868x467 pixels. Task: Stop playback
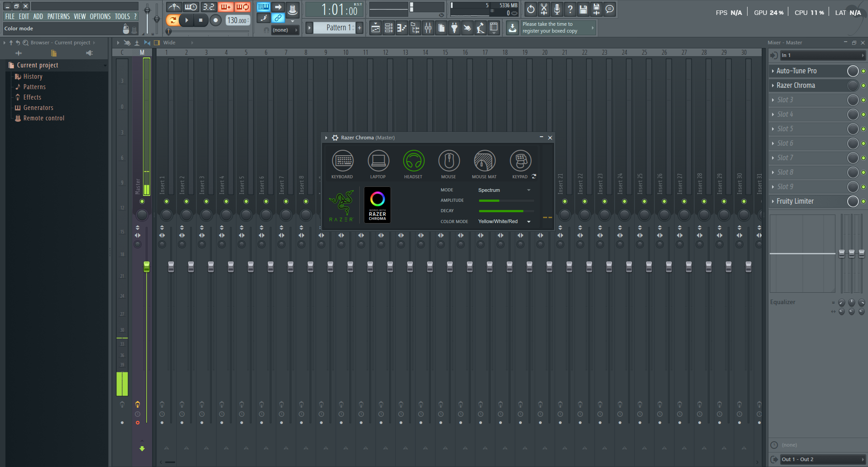coord(201,20)
